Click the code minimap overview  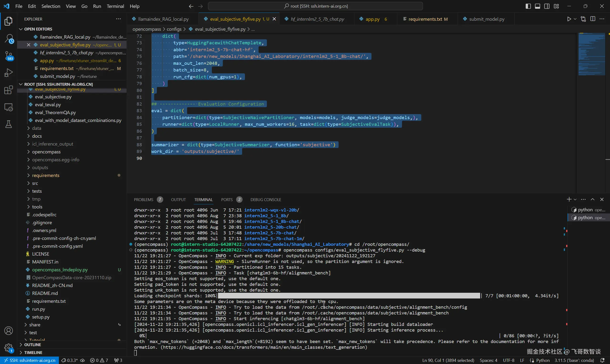point(591,54)
